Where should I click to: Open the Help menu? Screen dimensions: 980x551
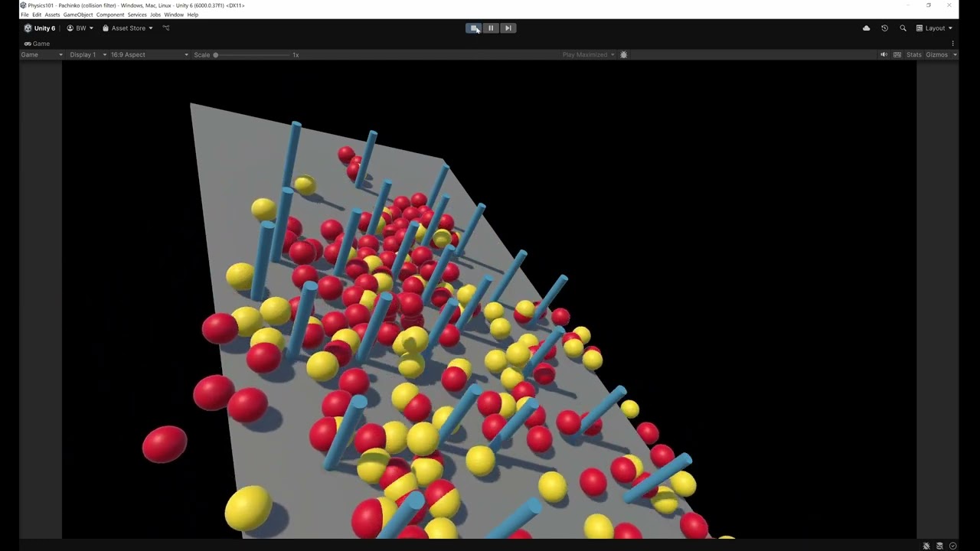tap(193, 15)
